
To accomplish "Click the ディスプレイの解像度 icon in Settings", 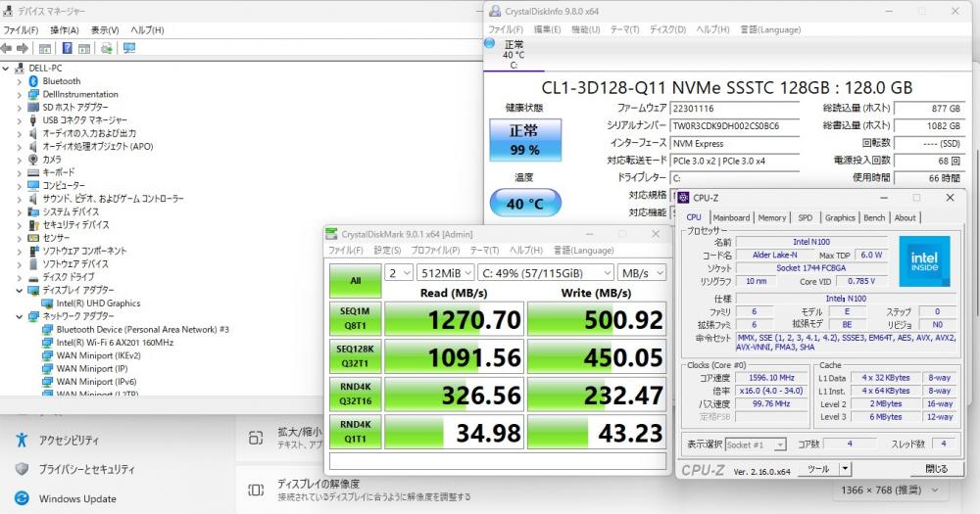I will click(x=256, y=490).
